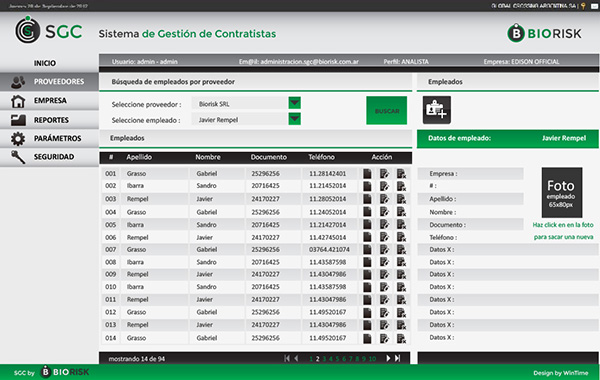Go to previous page arrow
Image resolution: width=600 pixels, height=380 pixels.
click(296, 358)
